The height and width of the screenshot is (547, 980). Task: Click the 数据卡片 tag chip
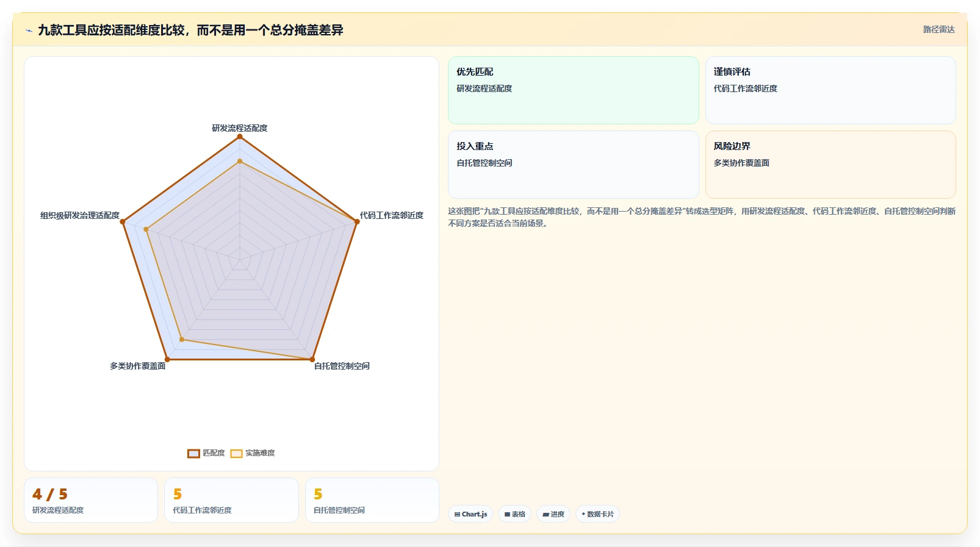[x=597, y=514]
